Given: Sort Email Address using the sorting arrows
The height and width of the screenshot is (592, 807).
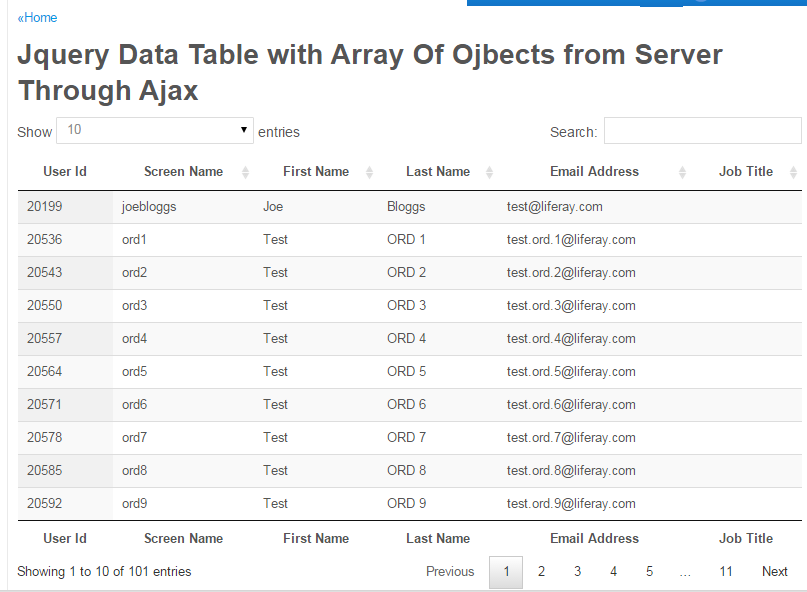Looking at the screenshot, I should click(x=682, y=171).
